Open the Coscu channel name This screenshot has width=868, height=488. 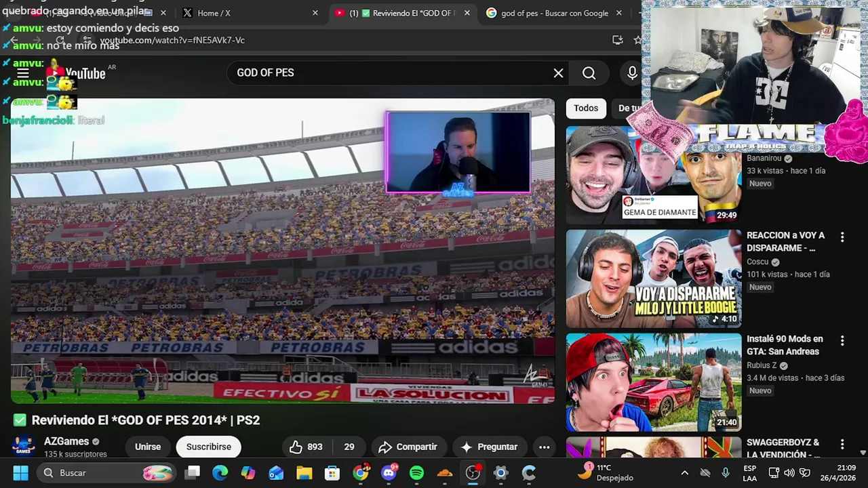pyautogui.click(x=757, y=262)
